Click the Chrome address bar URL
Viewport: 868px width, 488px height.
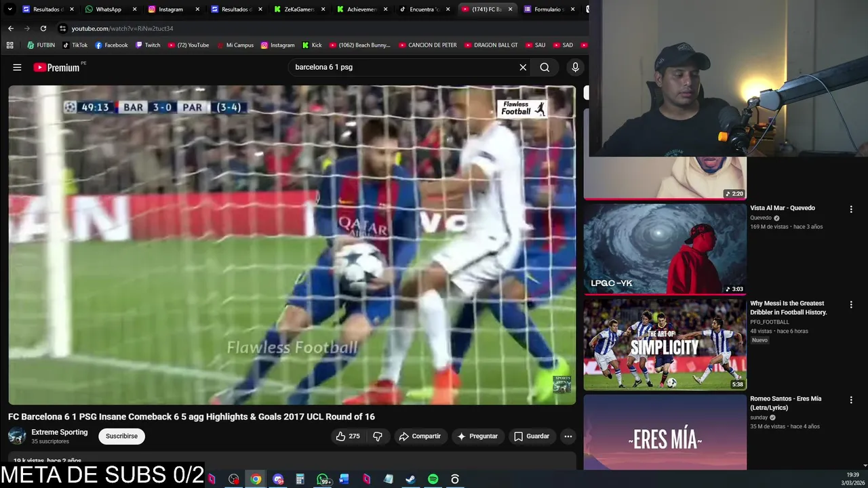pos(122,28)
